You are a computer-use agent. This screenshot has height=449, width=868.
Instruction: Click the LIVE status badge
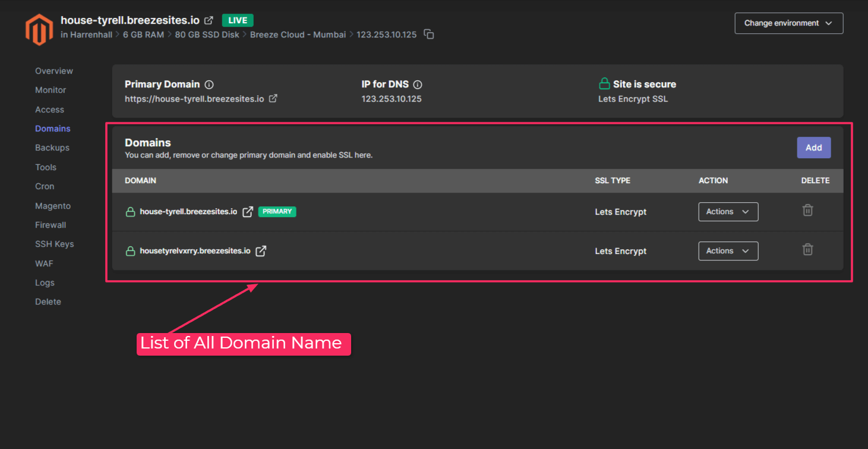coord(238,20)
